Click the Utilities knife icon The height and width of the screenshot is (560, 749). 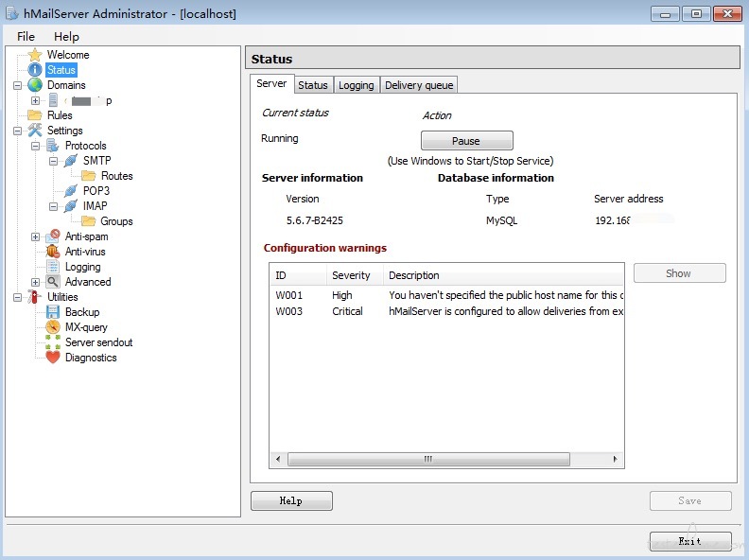click(x=34, y=297)
